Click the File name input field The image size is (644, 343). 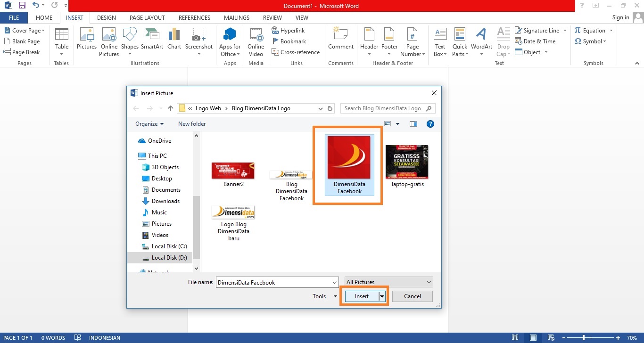click(277, 283)
